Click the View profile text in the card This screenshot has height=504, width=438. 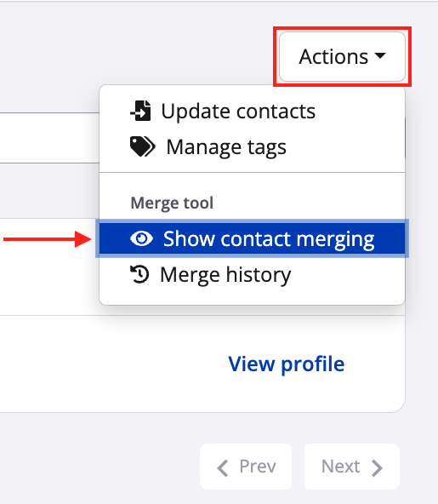(286, 364)
